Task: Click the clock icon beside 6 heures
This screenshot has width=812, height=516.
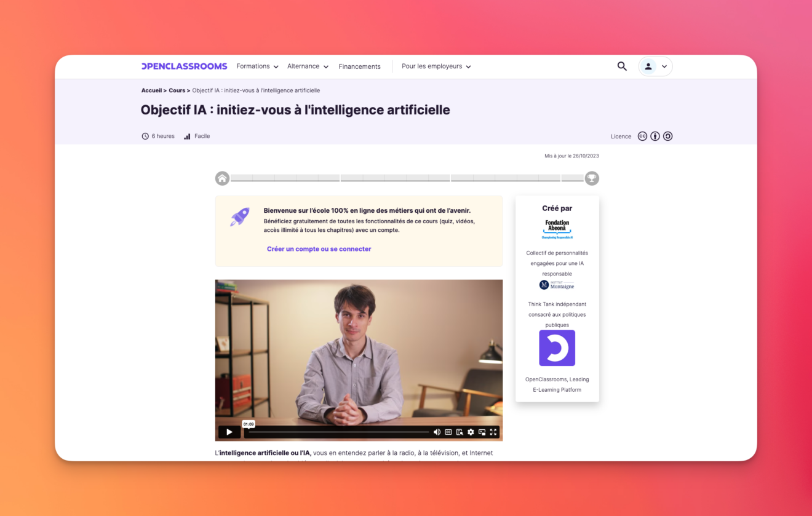Action: pos(145,136)
